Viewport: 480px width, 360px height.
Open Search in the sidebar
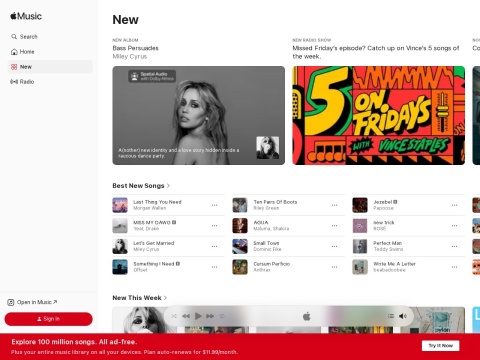50,37
